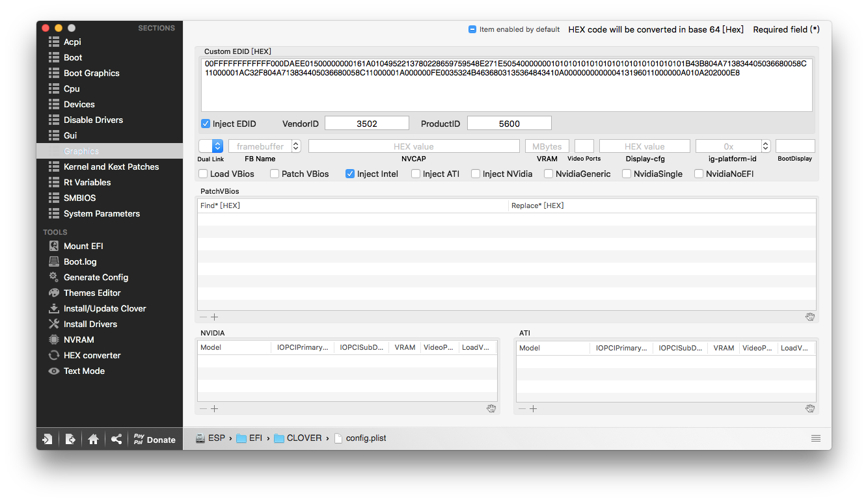Uncheck the Inject EDID checkbox

[206, 124]
